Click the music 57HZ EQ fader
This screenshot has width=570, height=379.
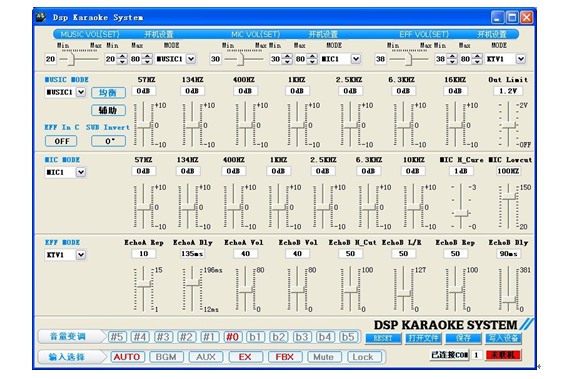[144, 125]
